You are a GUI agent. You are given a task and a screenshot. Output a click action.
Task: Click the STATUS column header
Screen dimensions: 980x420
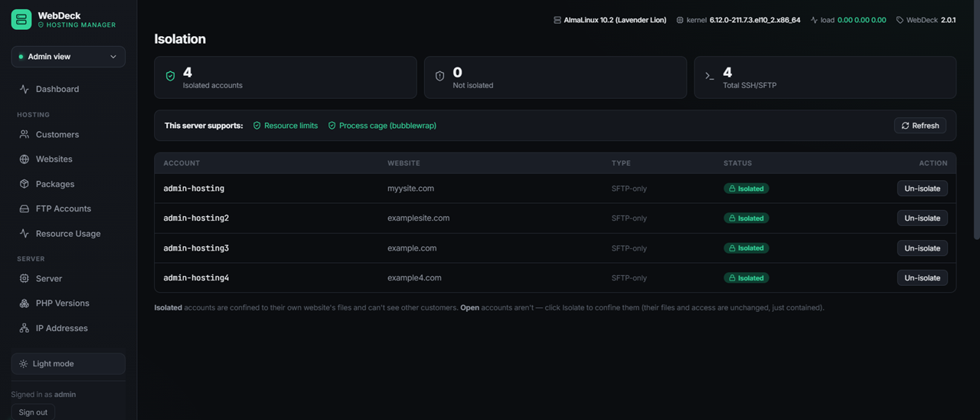pyautogui.click(x=738, y=163)
